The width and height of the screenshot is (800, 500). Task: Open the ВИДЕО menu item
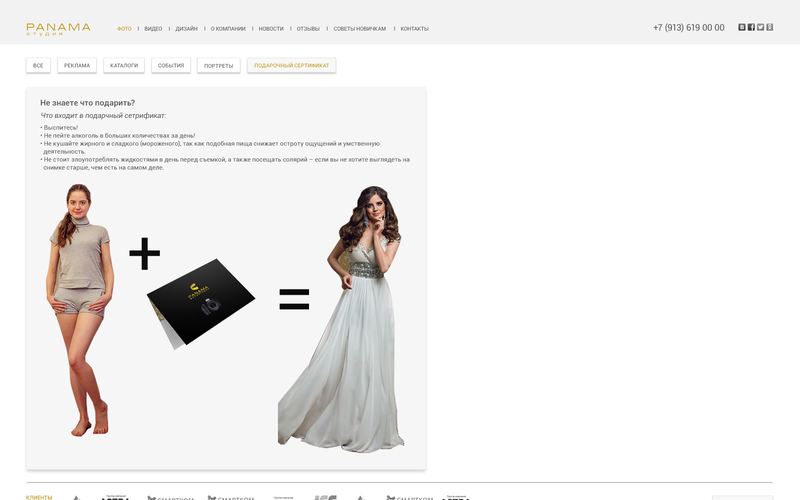pyautogui.click(x=153, y=29)
